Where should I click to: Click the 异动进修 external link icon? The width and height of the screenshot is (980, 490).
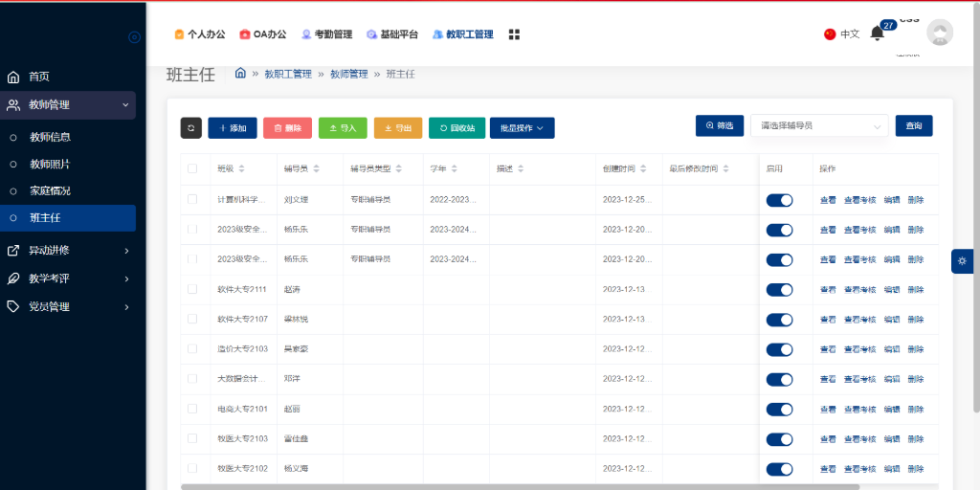pyautogui.click(x=13, y=251)
